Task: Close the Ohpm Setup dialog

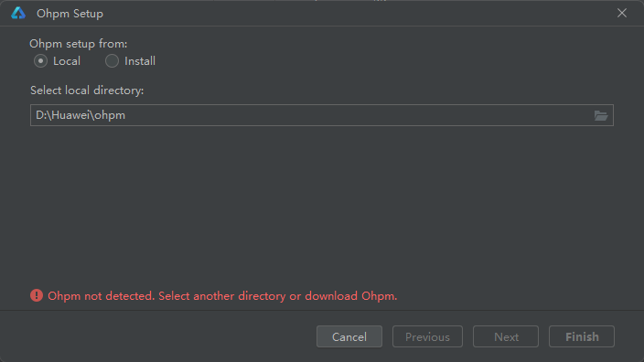Action: click(x=622, y=13)
